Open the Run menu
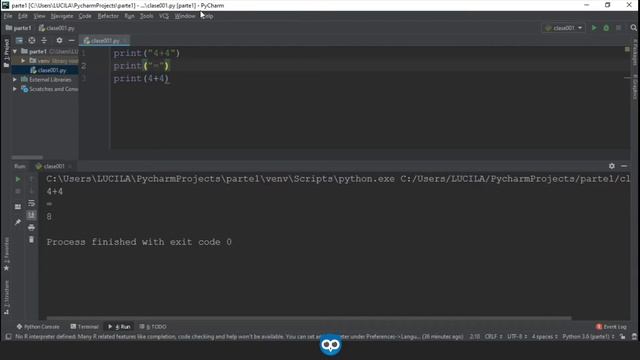Viewport: 640px width, 360px height. [x=129, y=16]
